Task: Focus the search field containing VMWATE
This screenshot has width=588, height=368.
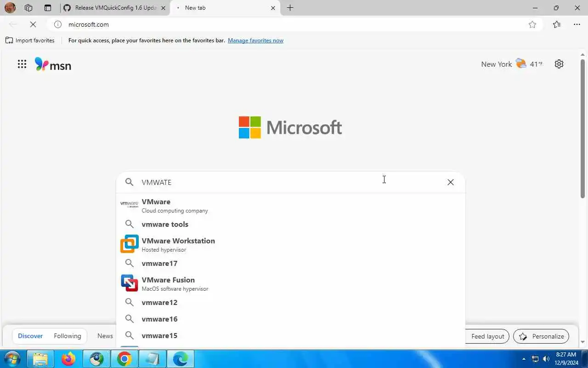Action: pos(290,182)
